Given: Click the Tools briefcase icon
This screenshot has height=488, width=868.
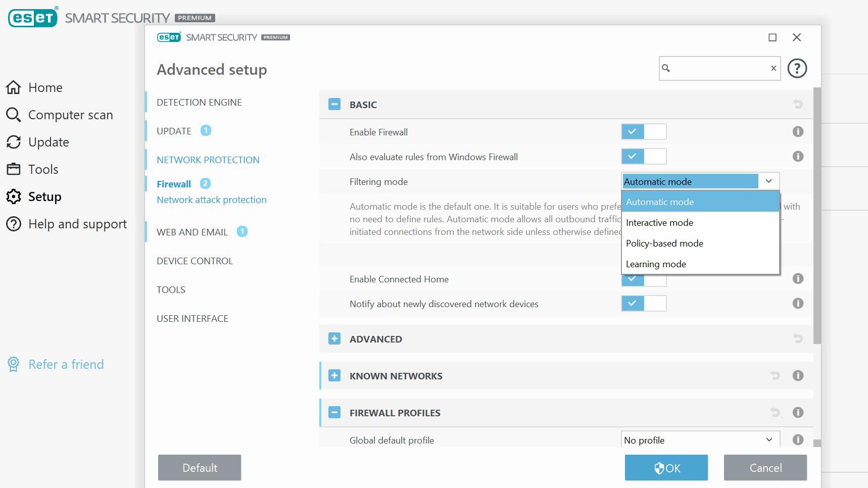Looking at the screenshot, I should pyautogui.click(x=14, y=169).
